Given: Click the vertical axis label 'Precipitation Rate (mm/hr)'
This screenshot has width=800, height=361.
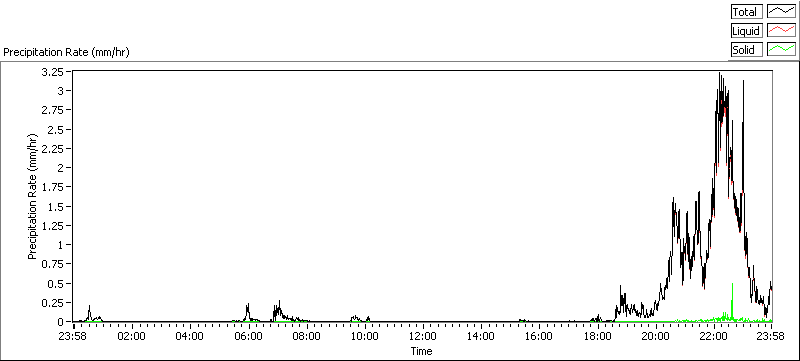Looking at the screenshot, I should point(33,196).
